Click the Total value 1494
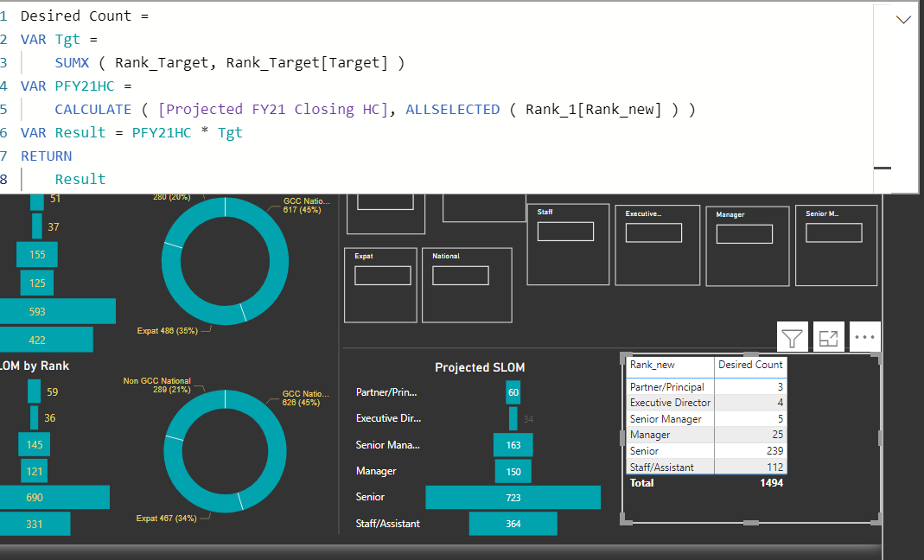This screenshot has height=560, width=924. 771,483
